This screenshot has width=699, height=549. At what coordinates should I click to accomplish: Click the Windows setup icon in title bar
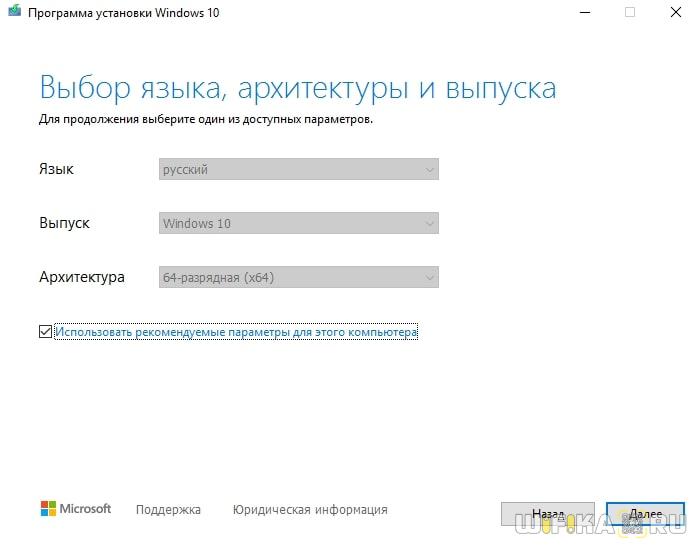(x=14, y=11)
